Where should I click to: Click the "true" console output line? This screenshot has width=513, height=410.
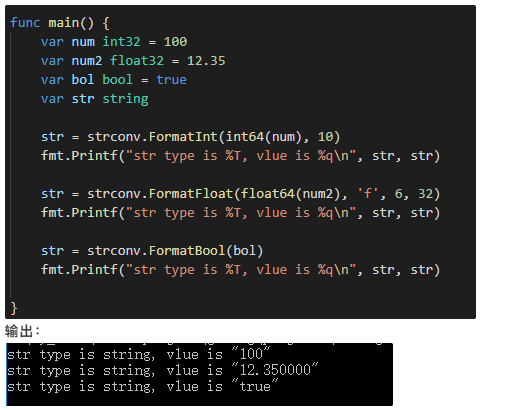pyautogui.click(x=142, y=386)
